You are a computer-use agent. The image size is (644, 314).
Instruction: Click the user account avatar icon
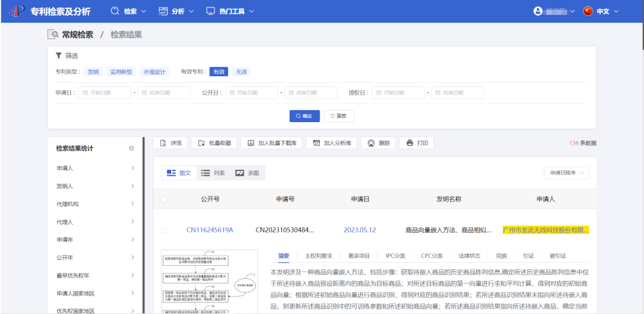(x=538, y=11)
